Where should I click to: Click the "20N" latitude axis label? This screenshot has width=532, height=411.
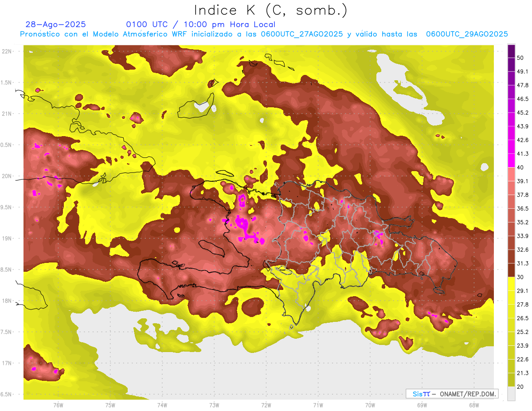point(7,176)
